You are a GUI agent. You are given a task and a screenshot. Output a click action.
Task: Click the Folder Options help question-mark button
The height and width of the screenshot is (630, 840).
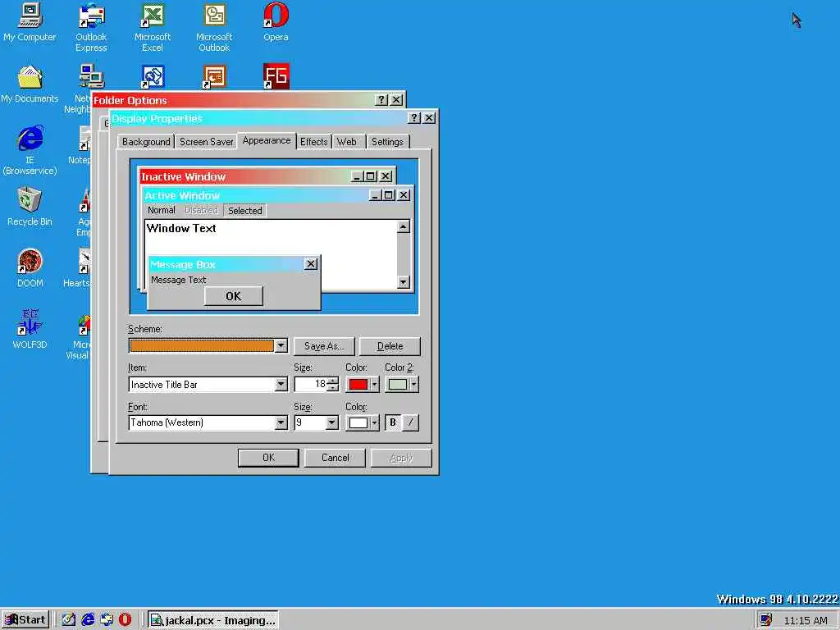click(381, 100)
